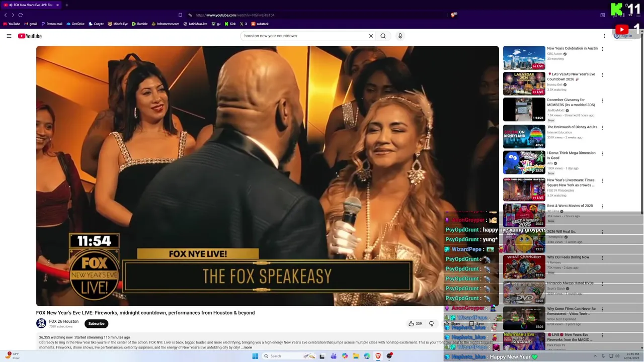Open the YouTube bookmark
Viewport: 644px width, 362px height.
point(12,24)
